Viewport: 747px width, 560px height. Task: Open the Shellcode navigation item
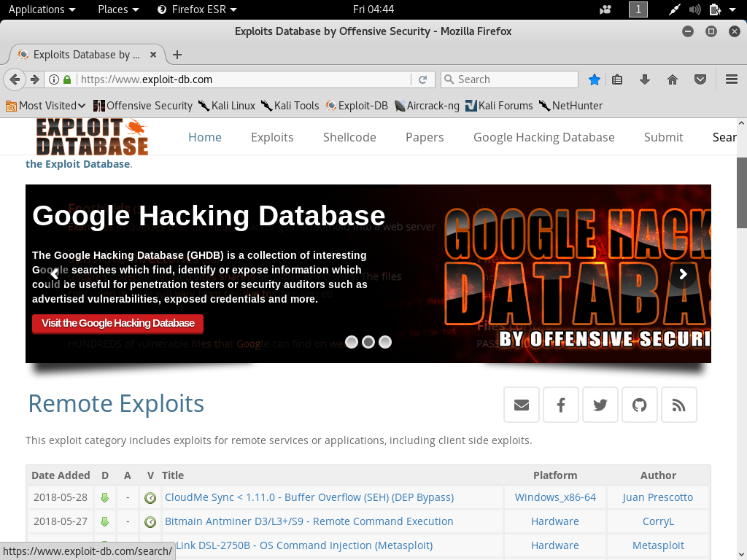(x=349, y=137)
